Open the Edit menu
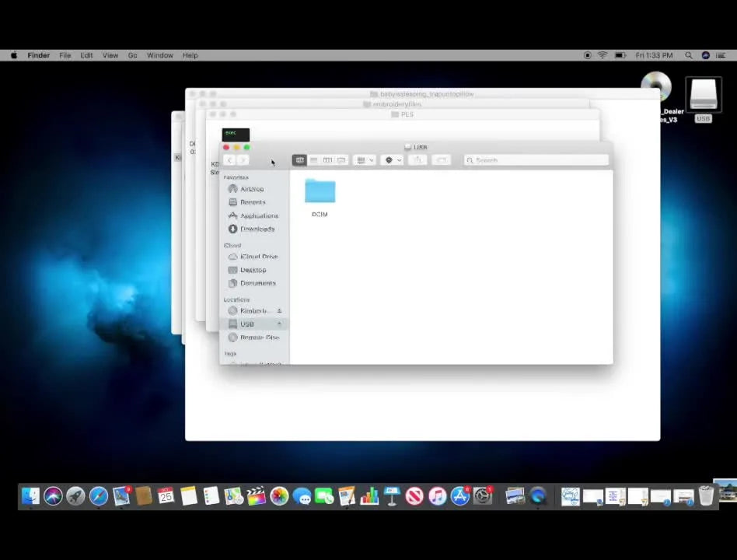Screen dimensions: 737x560 click(x=86, y=55)
